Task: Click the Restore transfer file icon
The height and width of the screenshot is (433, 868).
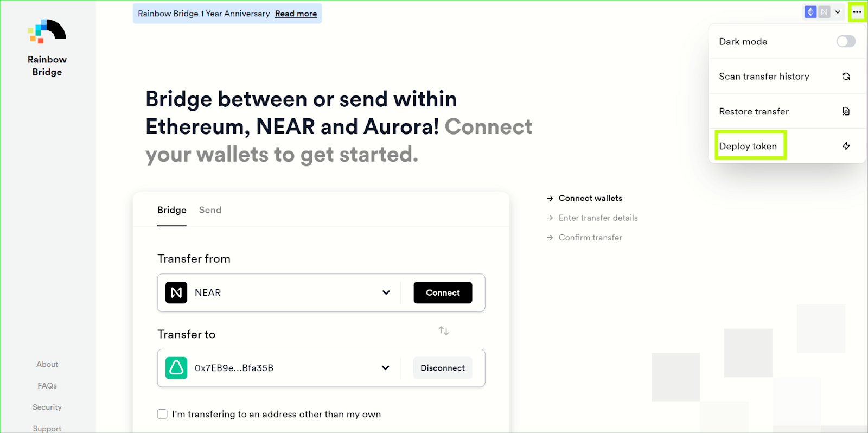Action: tap(846, 111)
